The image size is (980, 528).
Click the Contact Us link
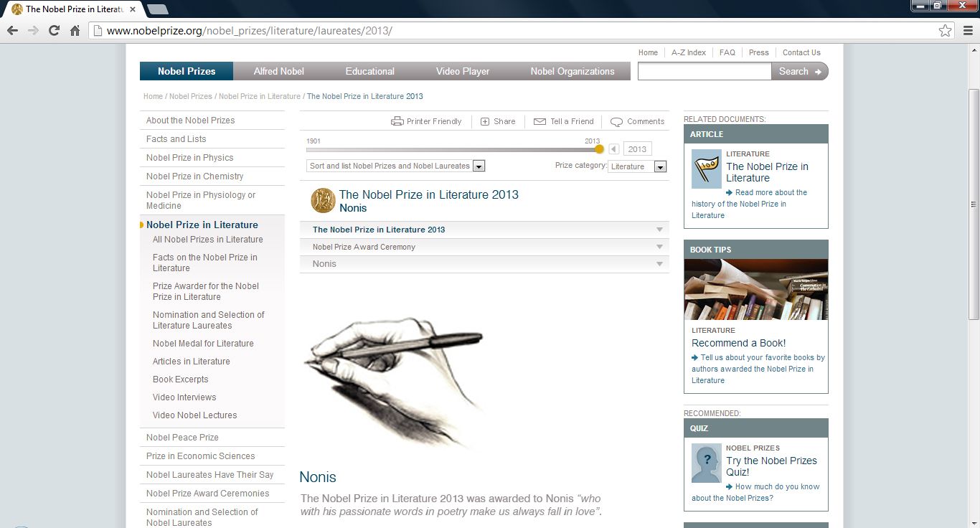click(x=801, y=52)
